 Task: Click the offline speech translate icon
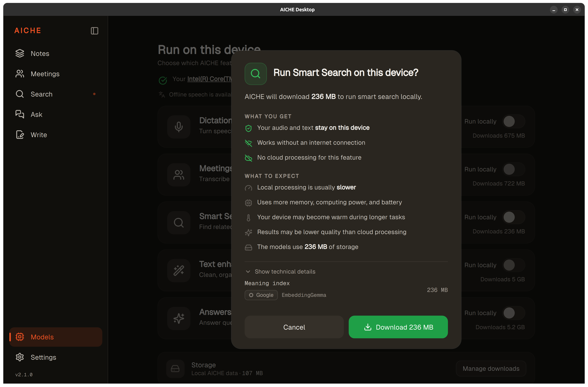(162, 94)
